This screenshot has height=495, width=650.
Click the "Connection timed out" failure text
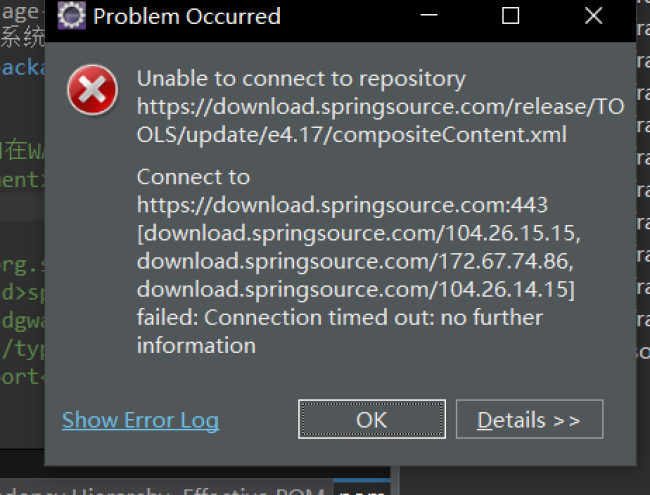(340, 318)
